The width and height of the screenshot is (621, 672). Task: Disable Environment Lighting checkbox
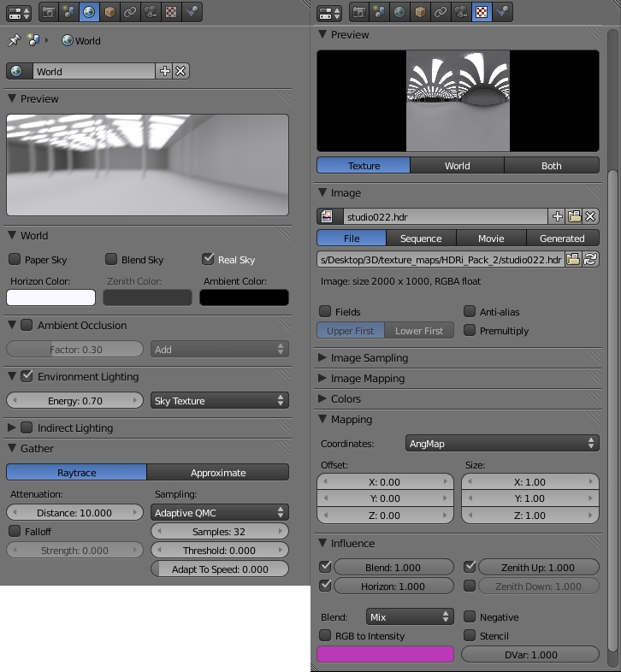(27, 376)
